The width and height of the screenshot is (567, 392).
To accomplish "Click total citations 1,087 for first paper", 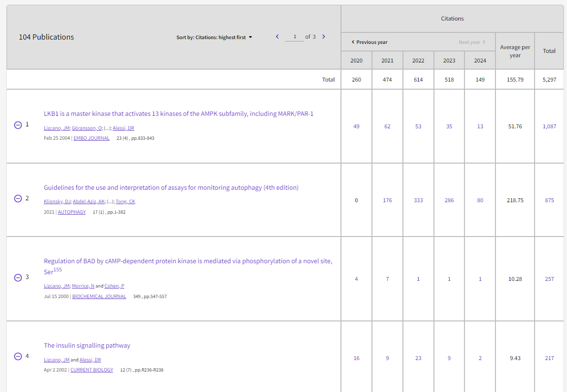I will (549, 126).
